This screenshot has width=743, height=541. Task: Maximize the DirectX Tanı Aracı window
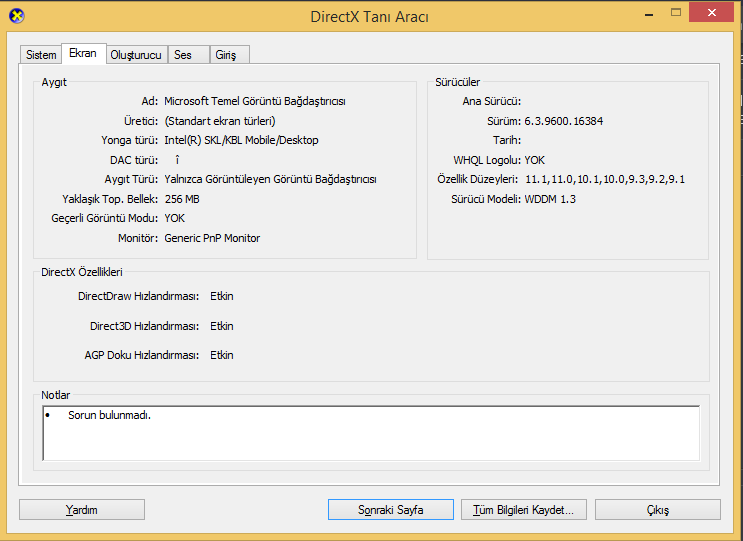click(676, 13)
